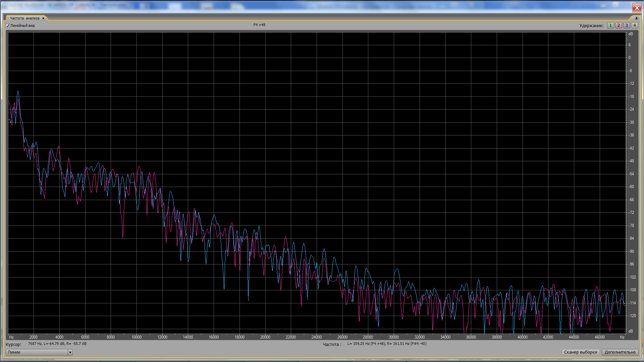Click the -60 dB scale mark
The image size is (644, 362).
(x=631, y=187)
